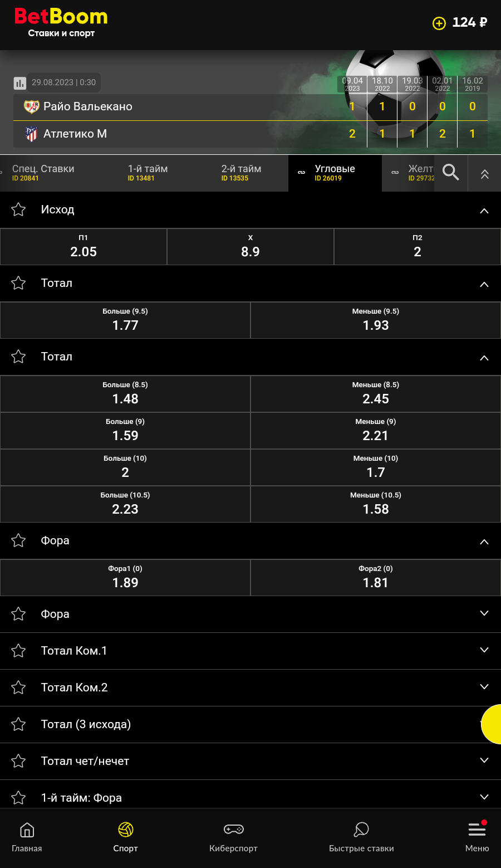Collapse all markets with double chevron
Image resolution: width=501 pixels, height=868 pixels.
[x=485, y=174]
